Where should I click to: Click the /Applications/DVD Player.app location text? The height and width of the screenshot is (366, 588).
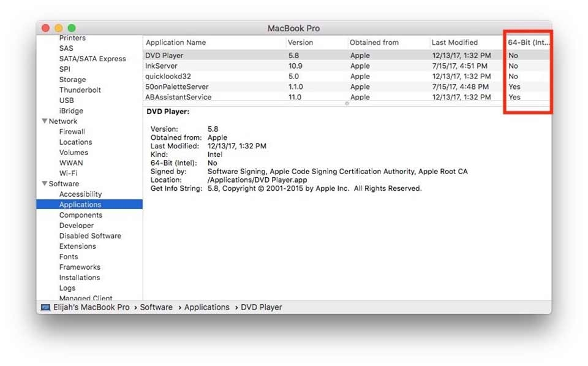coord(257,180)
